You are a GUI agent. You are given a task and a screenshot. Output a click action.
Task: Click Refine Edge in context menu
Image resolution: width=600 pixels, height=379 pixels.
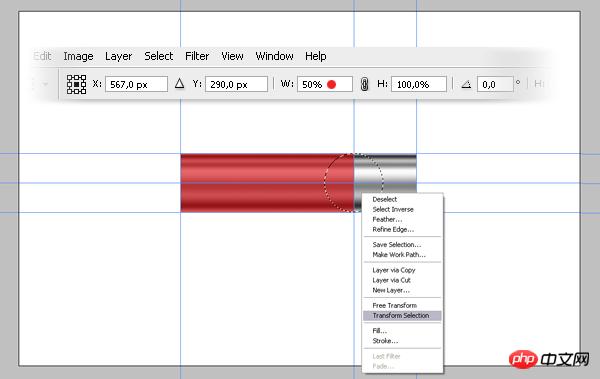[393, 230]
